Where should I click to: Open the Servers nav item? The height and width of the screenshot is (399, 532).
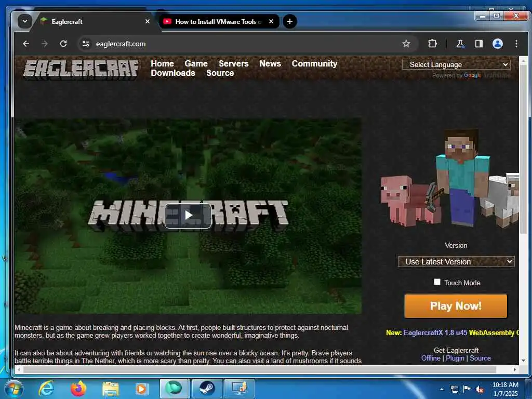(x=233, y=63)
